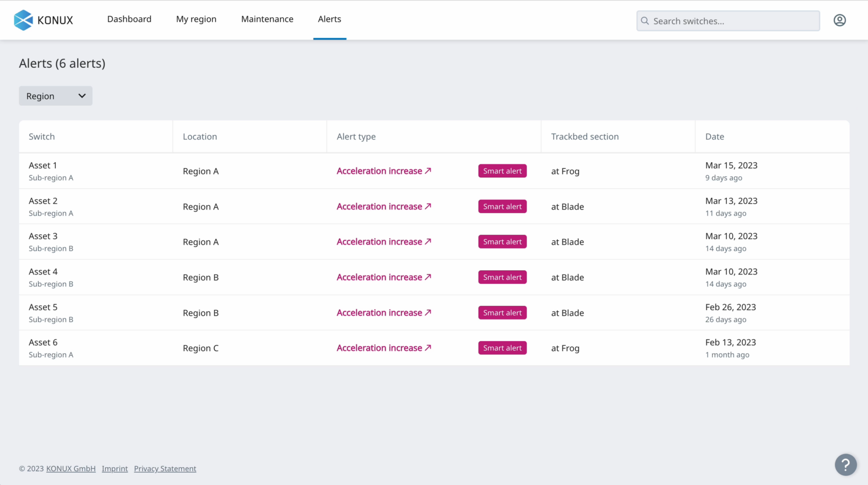Image resolution: width=868 pixels, height=485 pixels.
Task: Open the Dashboard tab
Action: [x=129, y=19]
